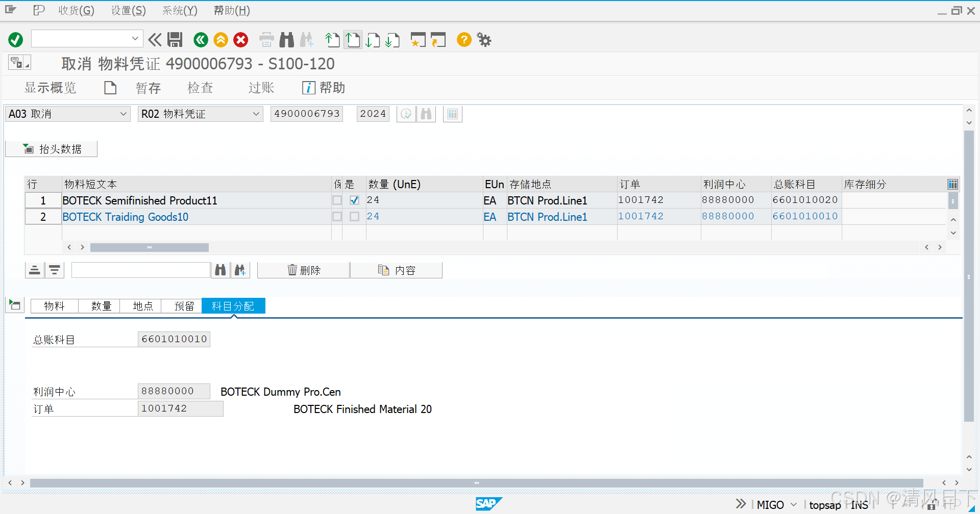The image size is (980, 514).
Task: Click the Customize Local Layout gears icon
Action: [484, 39]
